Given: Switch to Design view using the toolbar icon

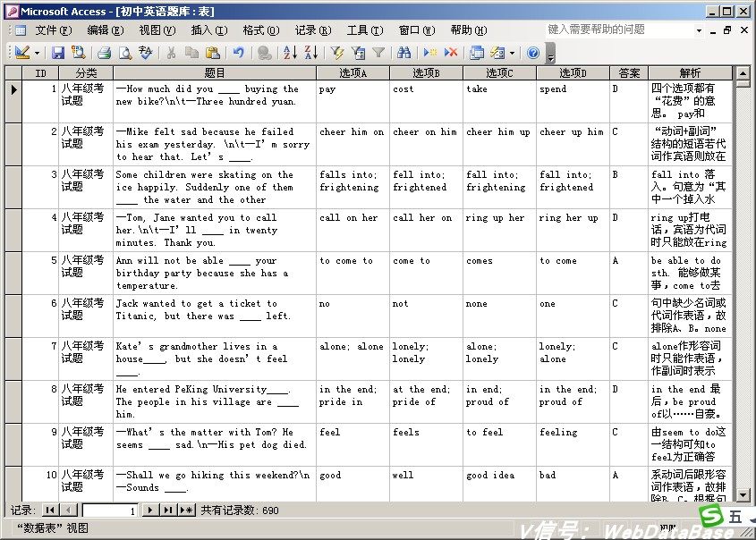Looking at the screenshot, I should (x=22, y=53).
